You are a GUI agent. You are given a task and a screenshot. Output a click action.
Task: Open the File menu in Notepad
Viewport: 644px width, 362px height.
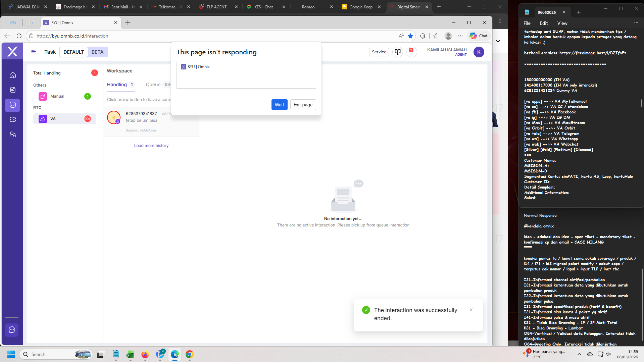click(x=527, y=23)
